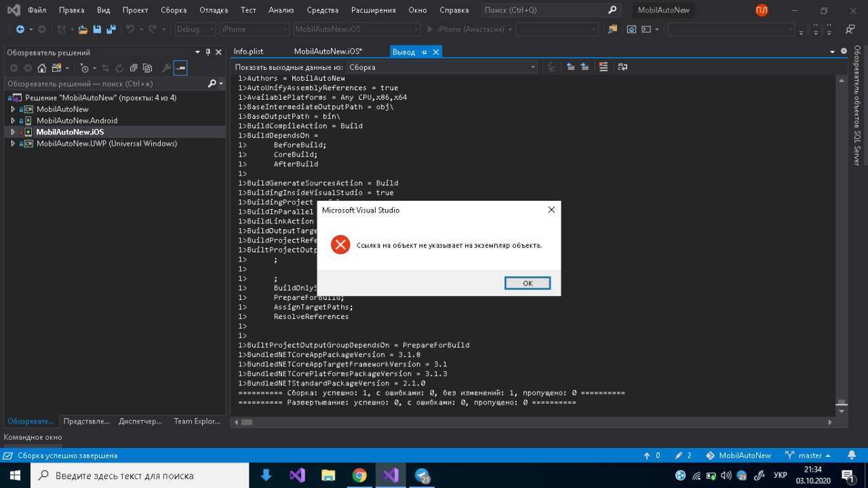Click in the Solution Explorer search field
Image resolution: width=868 pixels, height=488 pixels.
(105, 83)
